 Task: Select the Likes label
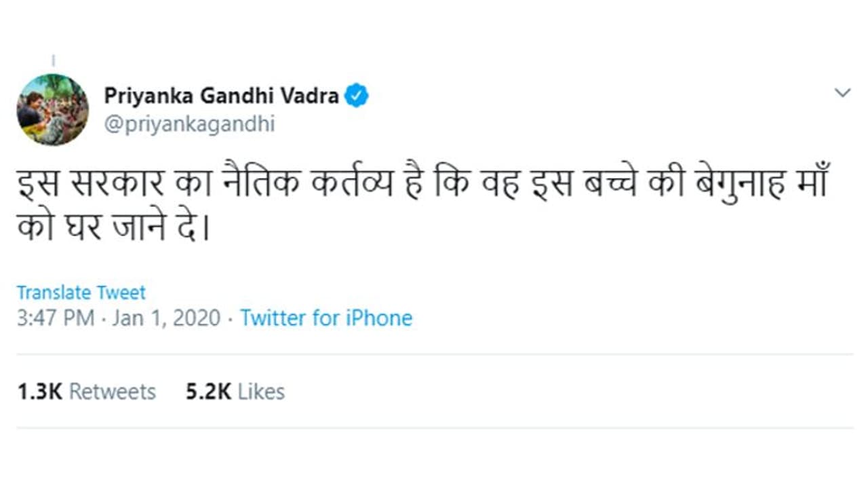pos(261,392)
